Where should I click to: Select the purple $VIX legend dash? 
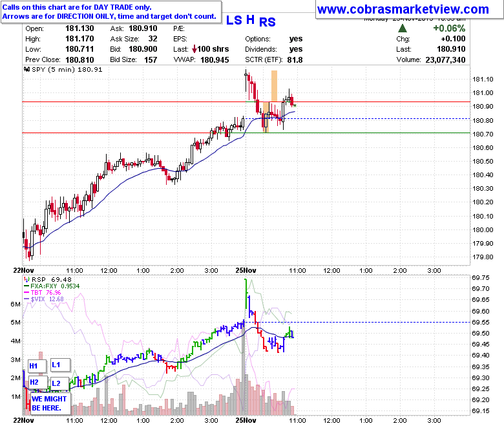click(26, 299)
